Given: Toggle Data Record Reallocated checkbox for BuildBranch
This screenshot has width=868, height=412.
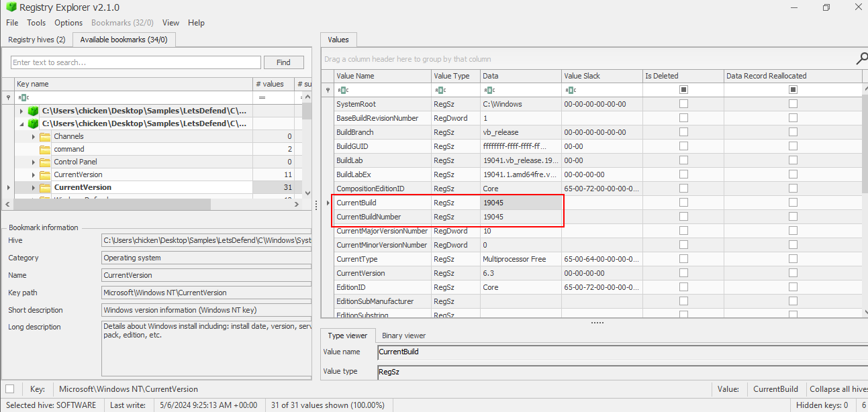Looking at the screenshot, I should click(793, 132).
